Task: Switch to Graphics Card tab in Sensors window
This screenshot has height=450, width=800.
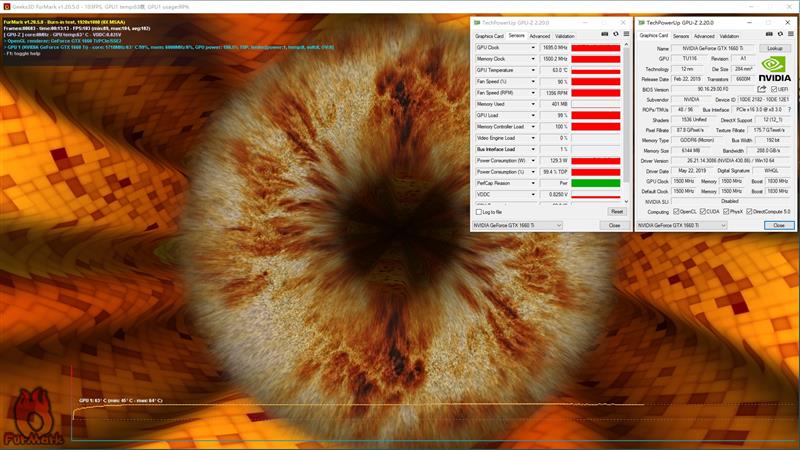Action: point(489,36)
